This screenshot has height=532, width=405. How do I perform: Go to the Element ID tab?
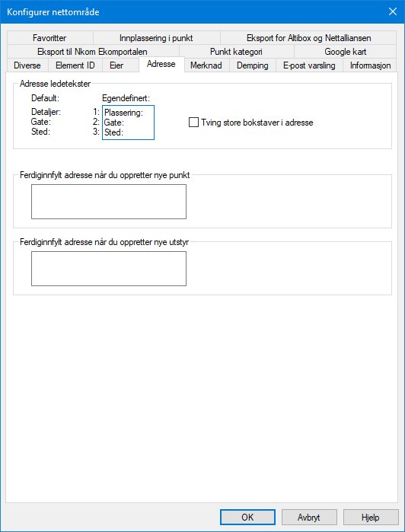click(75, 65)
